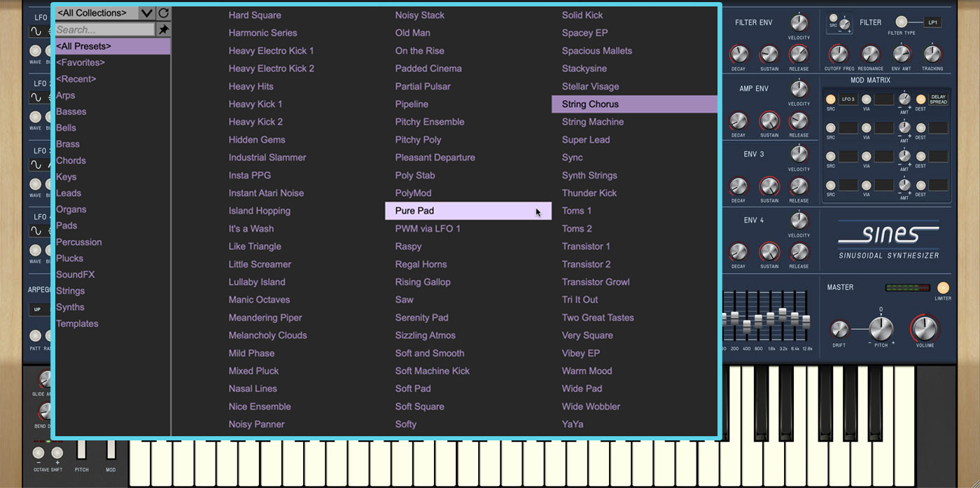Choose the SoundFX category
Screen dimensions: 980x488
click(76, 274)
